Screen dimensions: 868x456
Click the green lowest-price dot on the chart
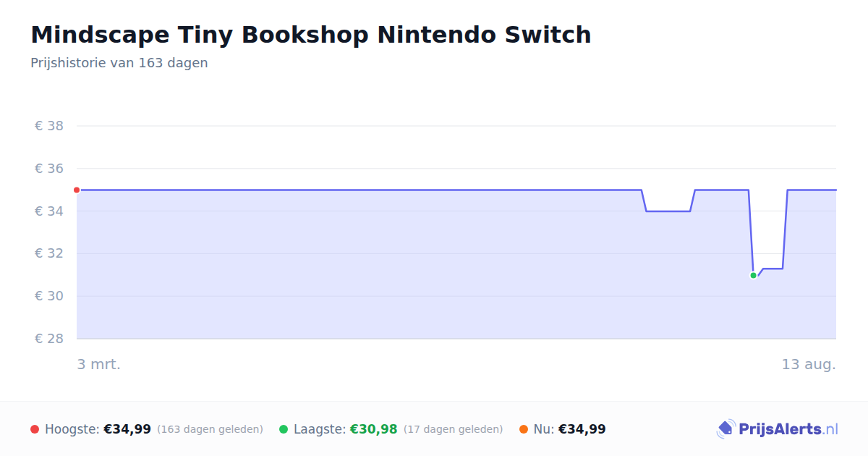753,275
